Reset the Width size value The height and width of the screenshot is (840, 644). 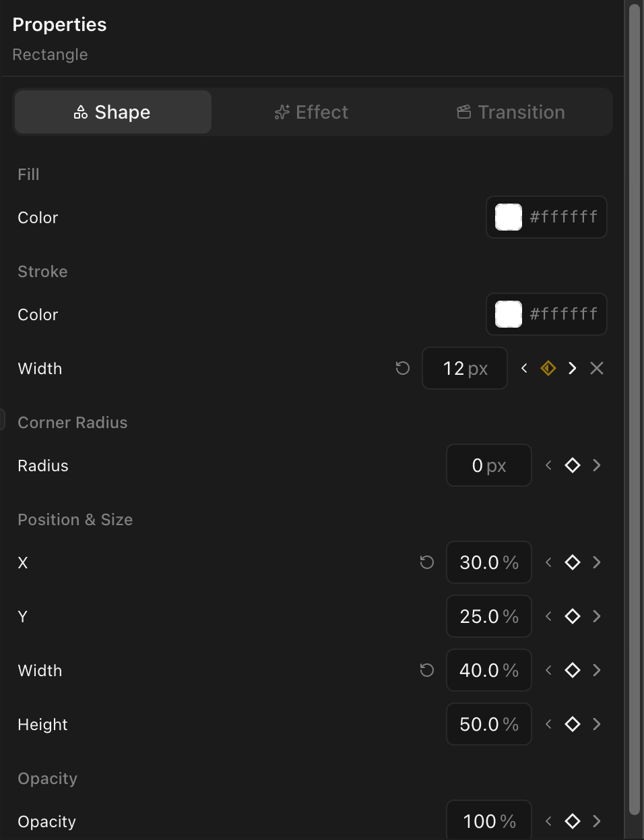coord(426,670)
